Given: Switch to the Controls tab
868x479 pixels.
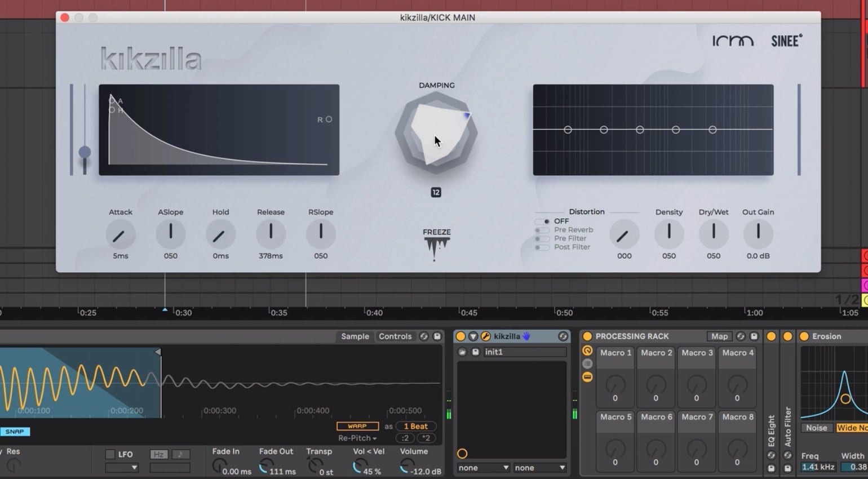Looking at the screenshot, I should 395,336.
